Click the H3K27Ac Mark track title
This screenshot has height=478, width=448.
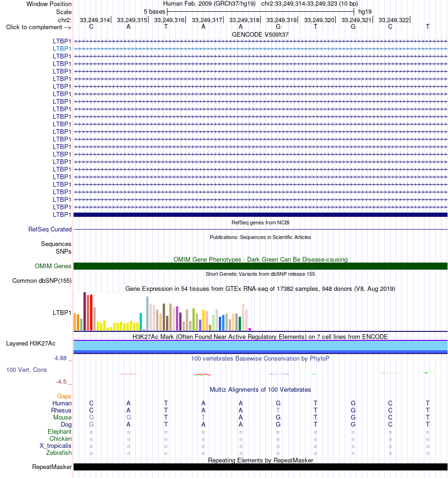[x=260, y=337]
